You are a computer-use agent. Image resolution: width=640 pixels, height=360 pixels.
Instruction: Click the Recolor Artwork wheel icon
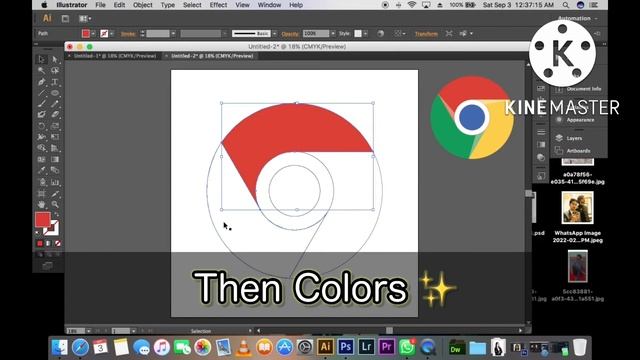[x=380, y=33]
